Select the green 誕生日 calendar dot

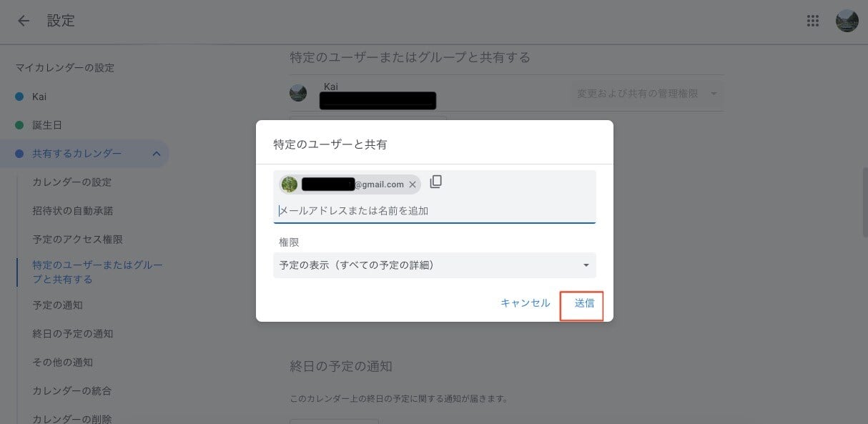(19, 125)
